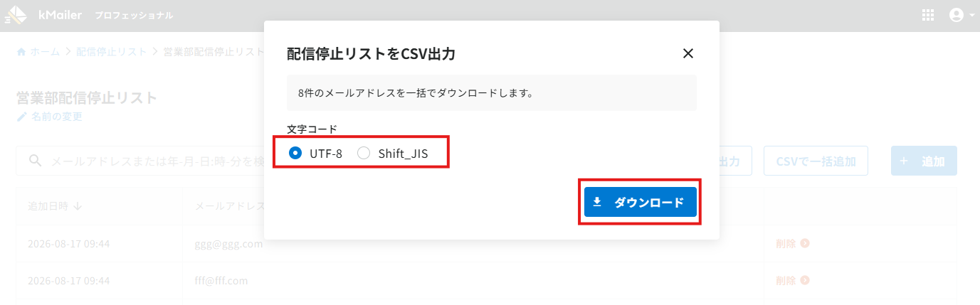Close the CSV export dialog
This screenshot has width=980, height=305.
tap(687, 53)
